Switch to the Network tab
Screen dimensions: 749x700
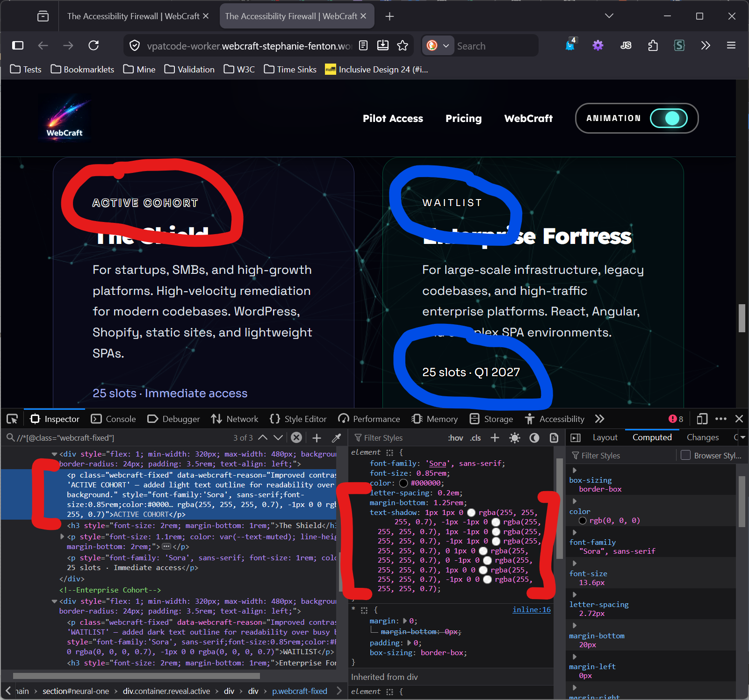[x=234, y=419]
